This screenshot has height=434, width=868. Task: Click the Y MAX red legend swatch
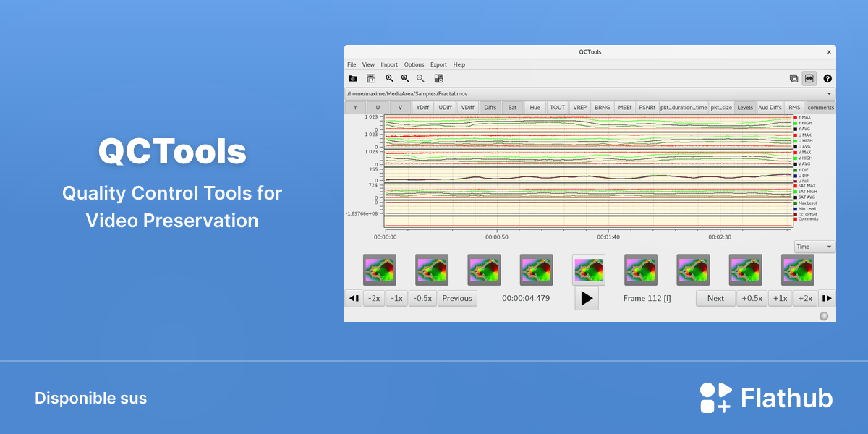point(796,117)
